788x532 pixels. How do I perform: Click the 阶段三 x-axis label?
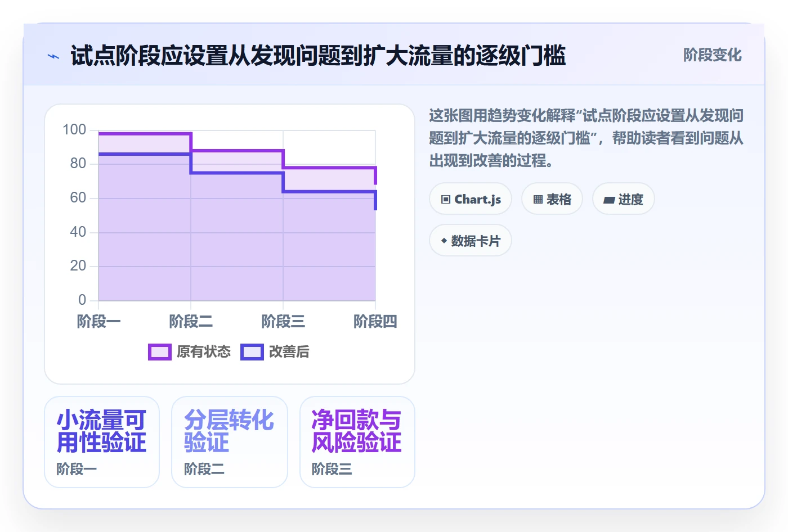[x=283, y=321]
